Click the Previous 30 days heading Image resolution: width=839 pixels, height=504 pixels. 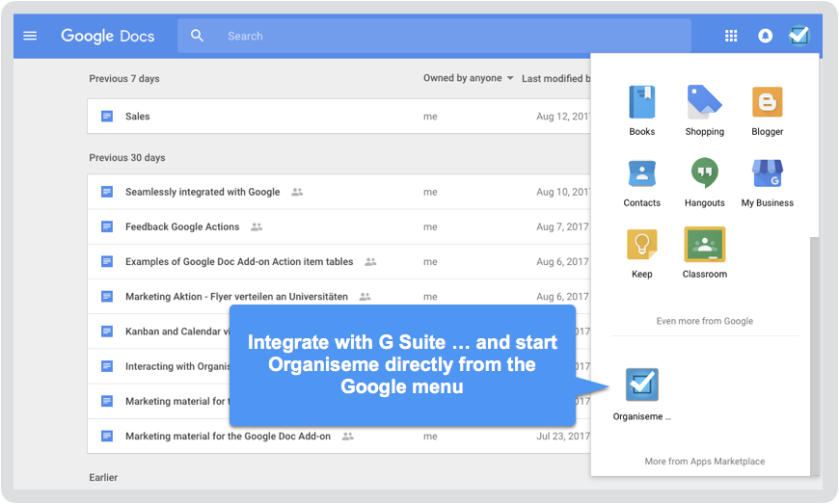[126, 158]
